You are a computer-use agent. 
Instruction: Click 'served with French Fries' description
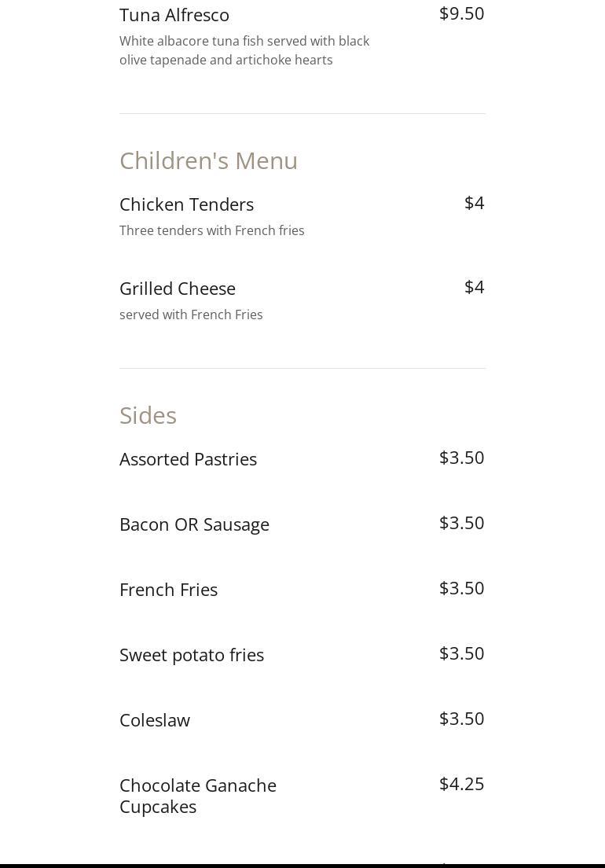[191, 314]
